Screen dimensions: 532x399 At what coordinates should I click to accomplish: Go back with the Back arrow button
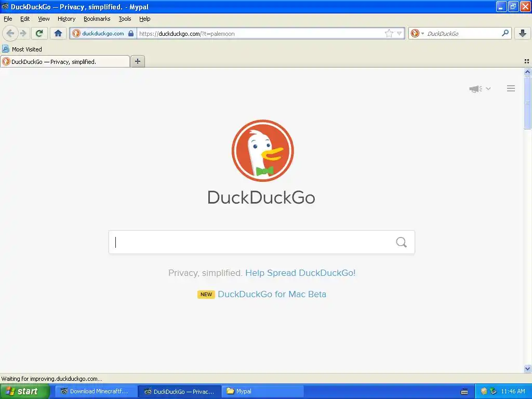pyautogui.click(x=10, y=33)
